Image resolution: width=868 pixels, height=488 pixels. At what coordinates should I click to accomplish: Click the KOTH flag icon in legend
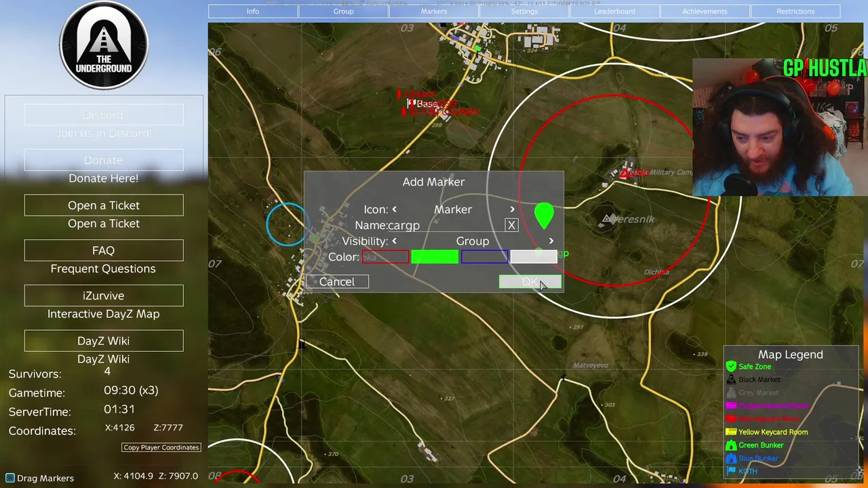pyautogui.click(x=731, y=471)
